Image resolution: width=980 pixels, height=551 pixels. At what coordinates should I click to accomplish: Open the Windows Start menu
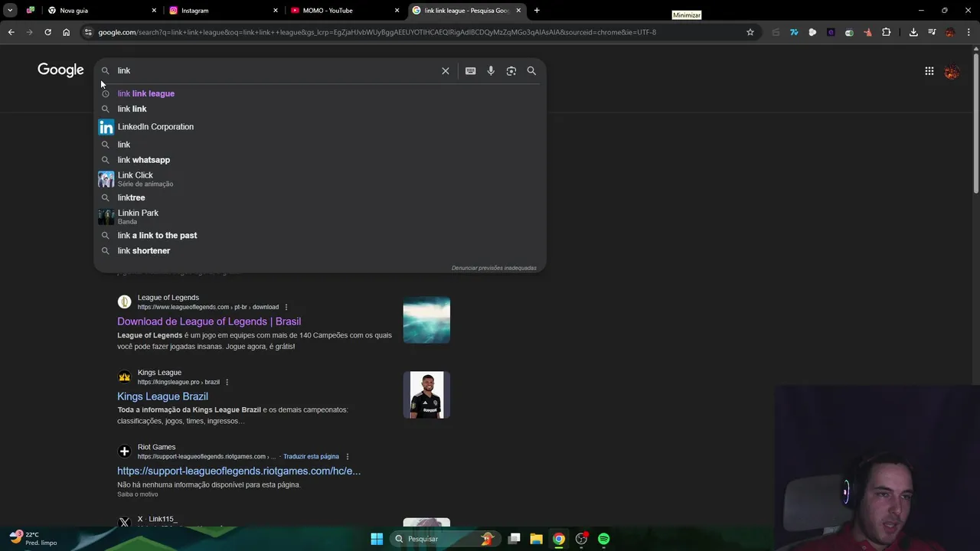[377, 539]
